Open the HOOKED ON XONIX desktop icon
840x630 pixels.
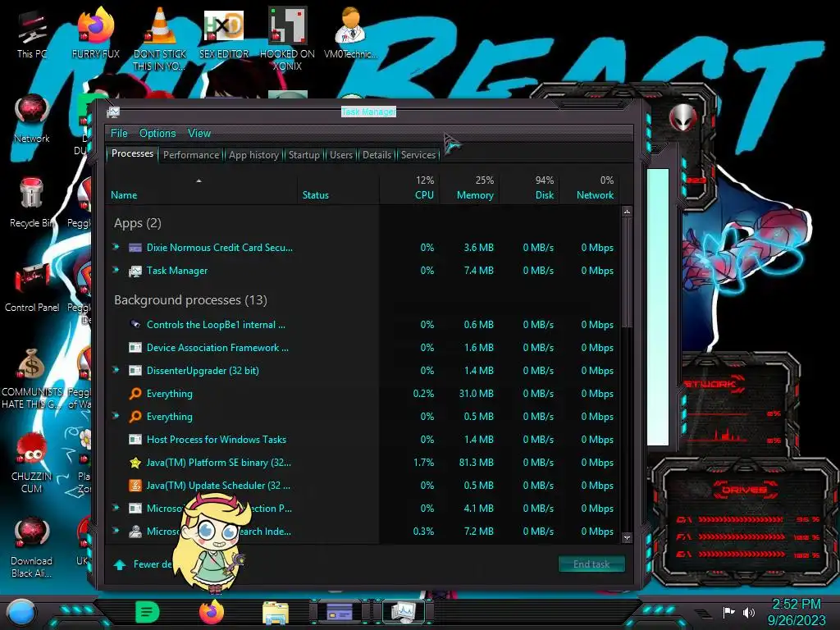click(288, 39)
